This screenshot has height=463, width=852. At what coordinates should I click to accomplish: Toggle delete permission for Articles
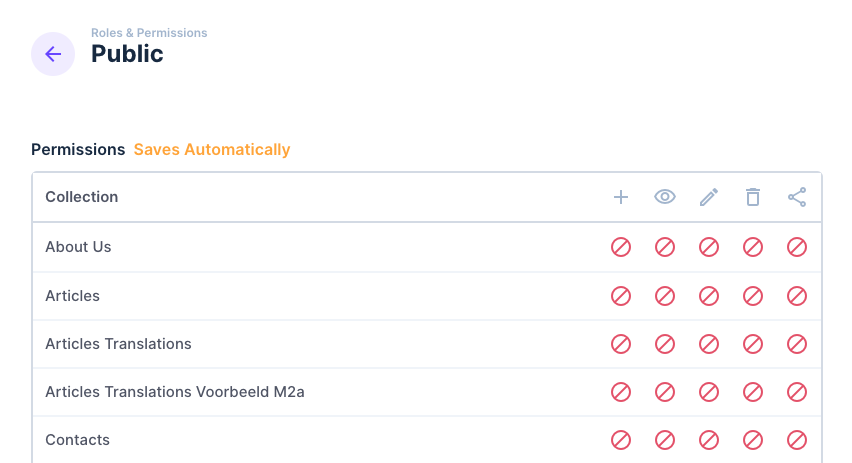coord(753,296)
